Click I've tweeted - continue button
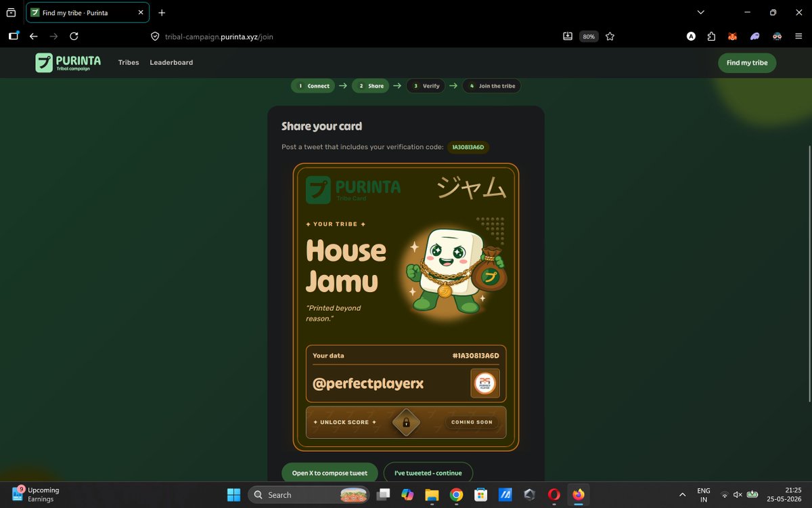The image size is (812, 508). (x=428, y=473)
